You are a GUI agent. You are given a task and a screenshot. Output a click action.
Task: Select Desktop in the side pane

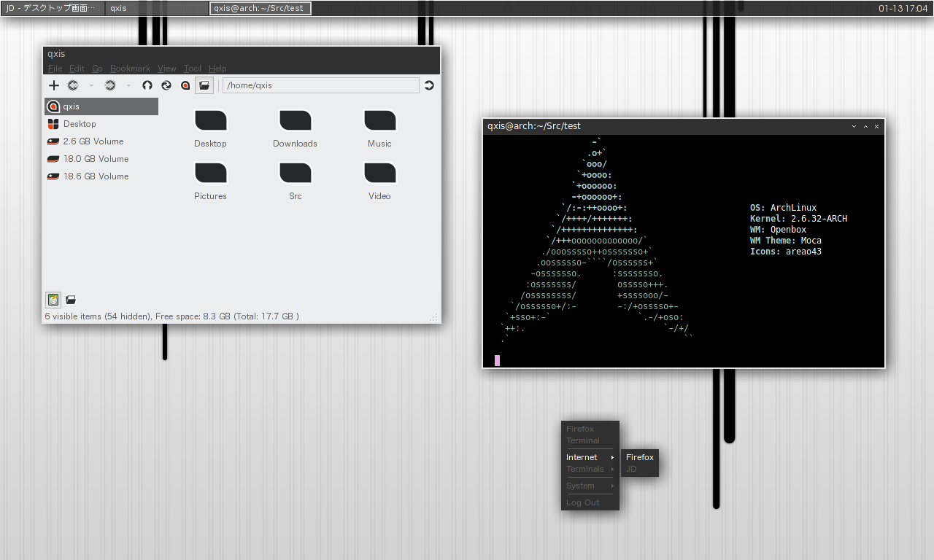click(x=101, y=124)
